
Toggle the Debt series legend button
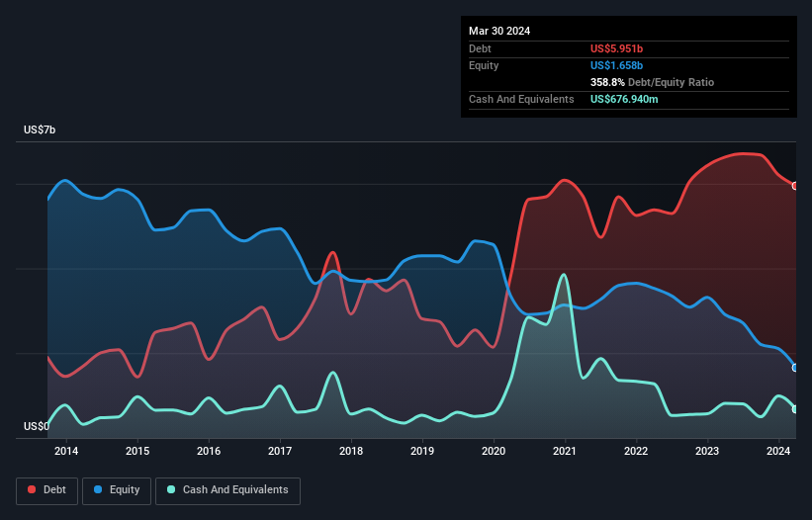pos(47,490)
